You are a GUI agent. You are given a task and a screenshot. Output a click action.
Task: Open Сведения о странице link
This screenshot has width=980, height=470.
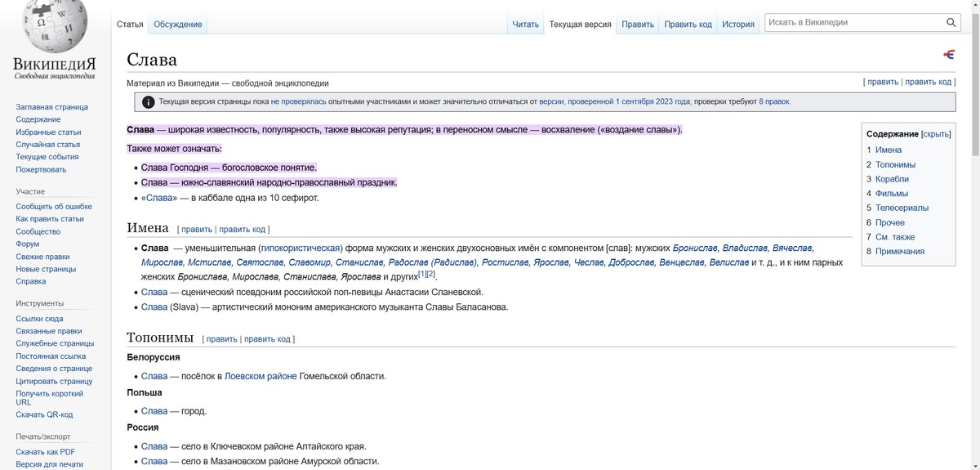(x=54, y=369)
